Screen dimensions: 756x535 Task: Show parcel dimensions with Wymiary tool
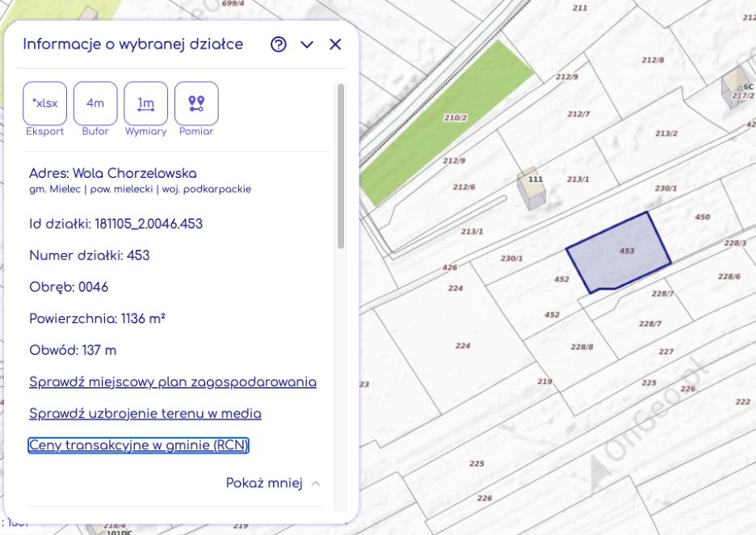click(145, 103)
